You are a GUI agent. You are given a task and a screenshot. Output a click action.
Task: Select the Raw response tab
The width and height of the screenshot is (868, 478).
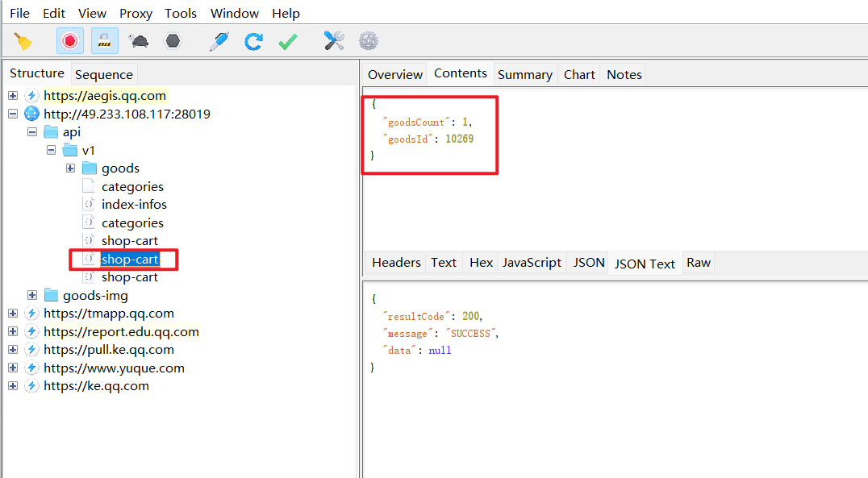pyautogui.click(x=699, y=262)
